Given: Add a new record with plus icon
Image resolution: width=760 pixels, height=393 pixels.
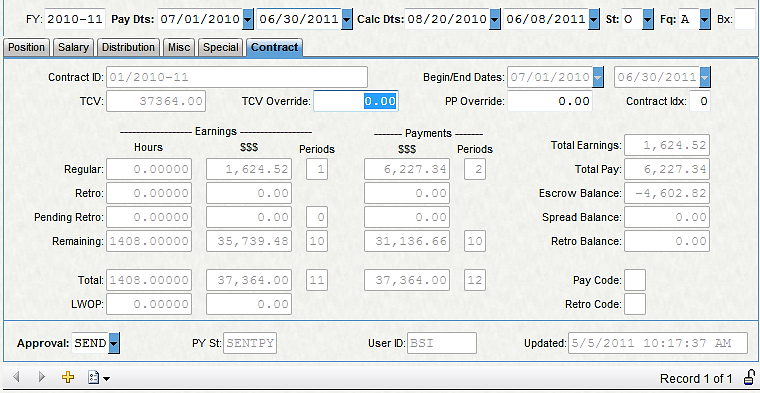Looking at the screenshot, I should pyautogui.click(x=68, y=377).
